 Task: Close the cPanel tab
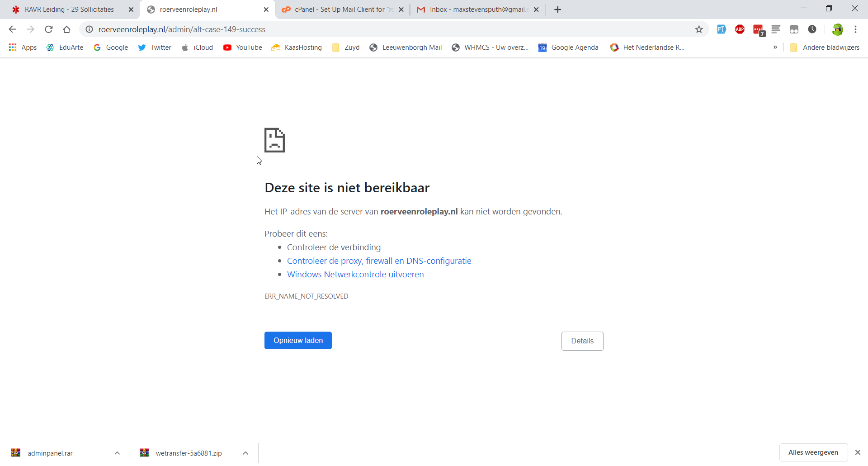coord(401,10)
